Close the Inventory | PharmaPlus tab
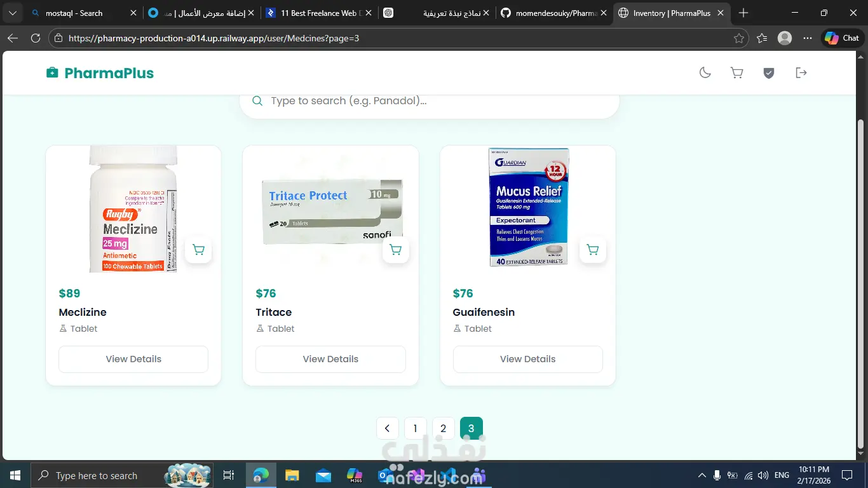The width and height of the screenshot is (868, 488). coord(721,13)
